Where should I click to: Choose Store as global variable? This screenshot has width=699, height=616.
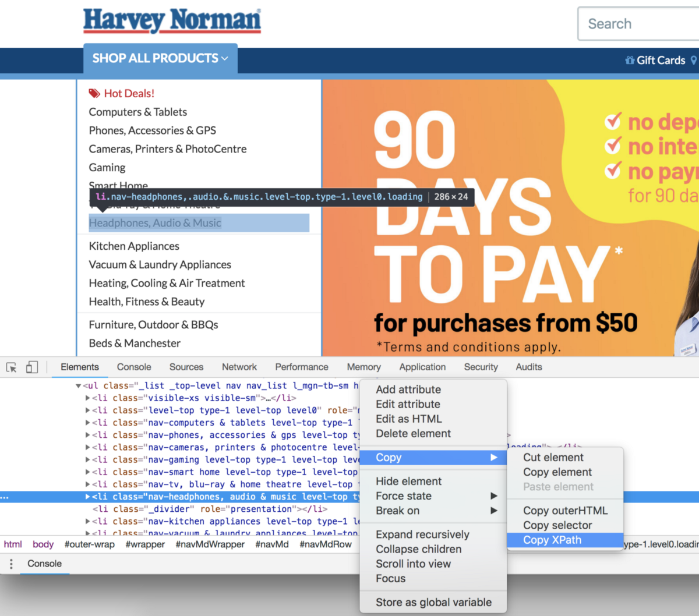(433, 603)
